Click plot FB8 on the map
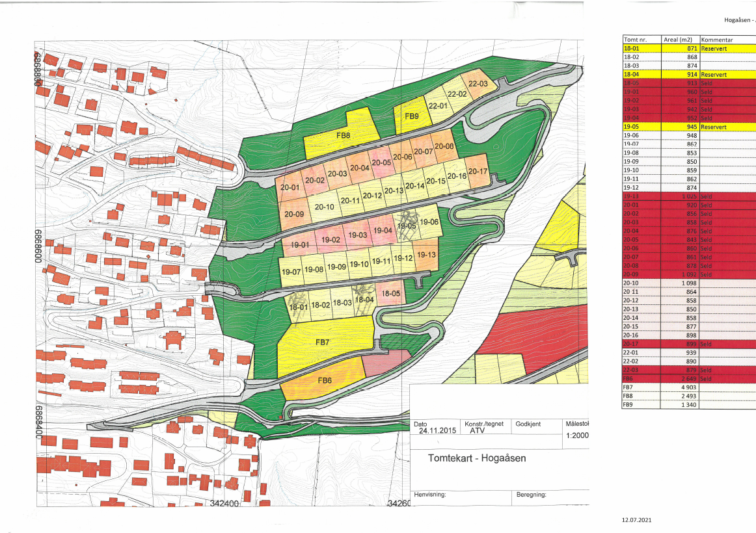Image resolution: width=756 pixels, height=533 pixels. 343,136
